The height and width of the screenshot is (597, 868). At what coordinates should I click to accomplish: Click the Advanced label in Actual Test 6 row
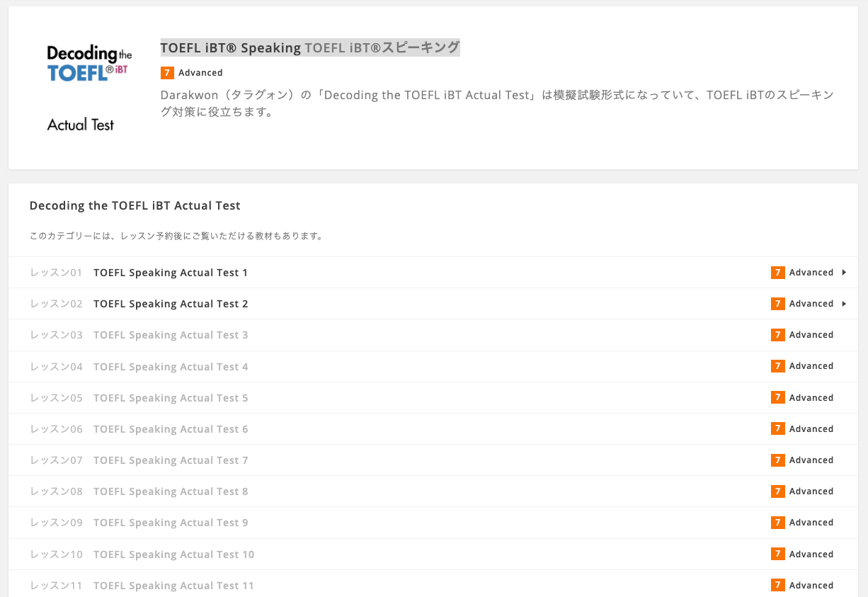coord(811,429)
